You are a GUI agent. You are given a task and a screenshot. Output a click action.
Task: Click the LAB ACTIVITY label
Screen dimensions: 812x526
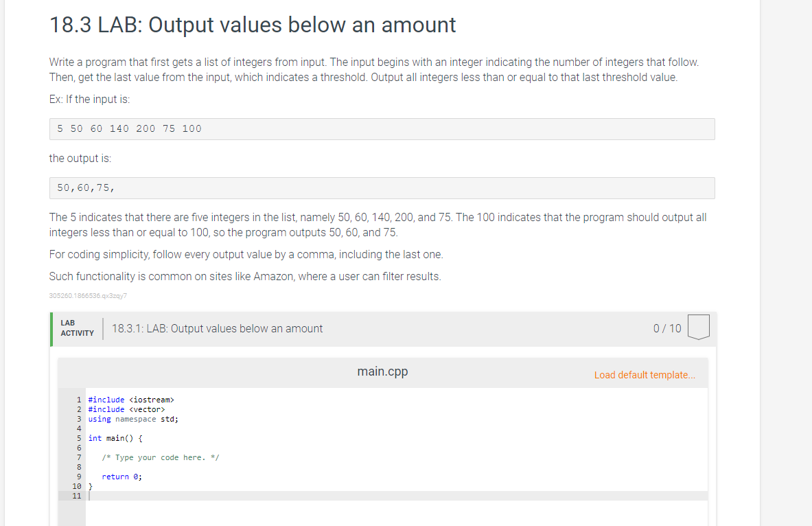76,328
